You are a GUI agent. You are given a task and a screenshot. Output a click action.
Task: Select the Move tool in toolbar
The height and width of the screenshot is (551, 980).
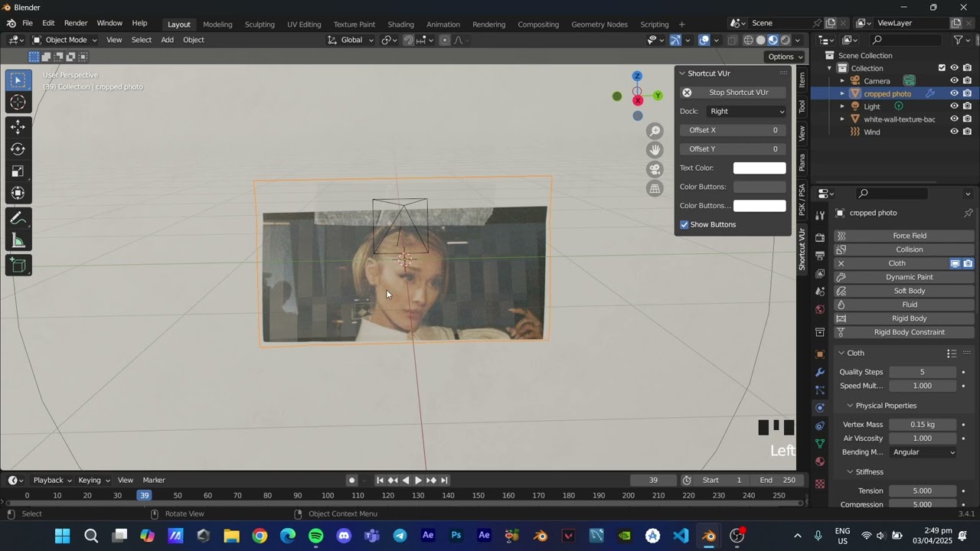tap(18, 127)
